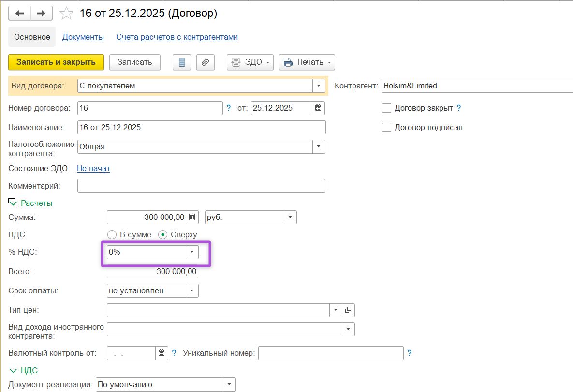Collapse the Расчеты section

click(13, 203)
